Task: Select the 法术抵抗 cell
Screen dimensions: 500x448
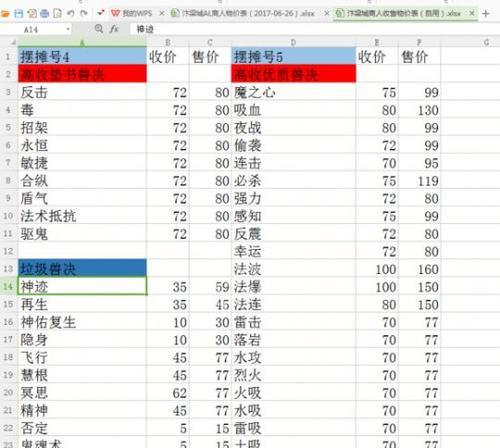Action: pyautogui.click(x=82, y=216)
